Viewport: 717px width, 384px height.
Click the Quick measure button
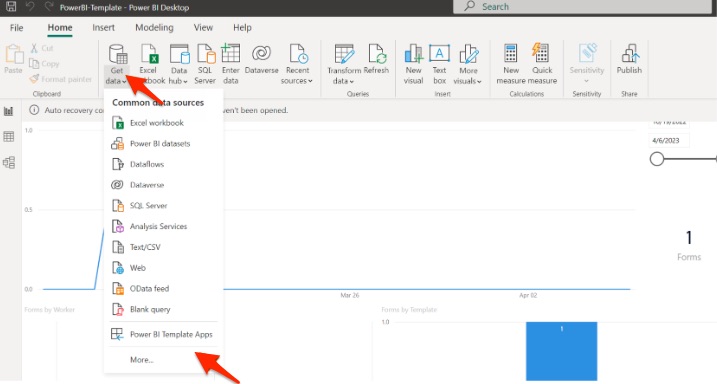pyautogui.click(x=542, y=64)
